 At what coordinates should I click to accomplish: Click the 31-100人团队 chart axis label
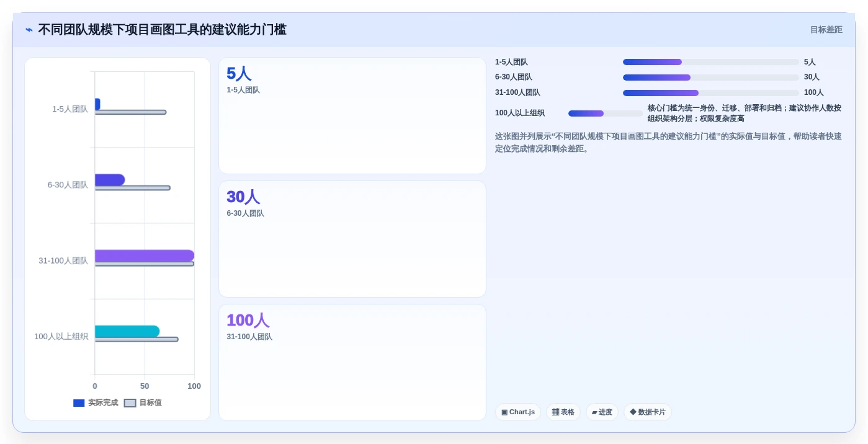(x=63, y=260)
